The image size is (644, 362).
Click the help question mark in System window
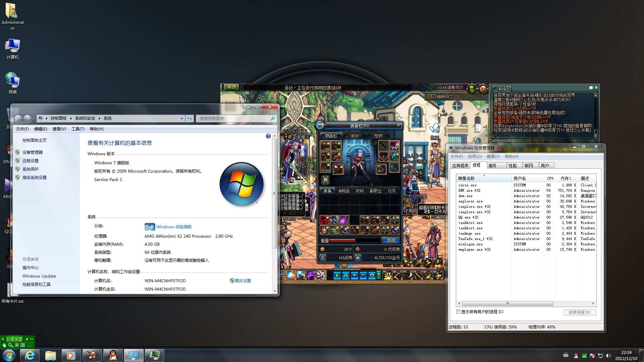coord(268,136)
